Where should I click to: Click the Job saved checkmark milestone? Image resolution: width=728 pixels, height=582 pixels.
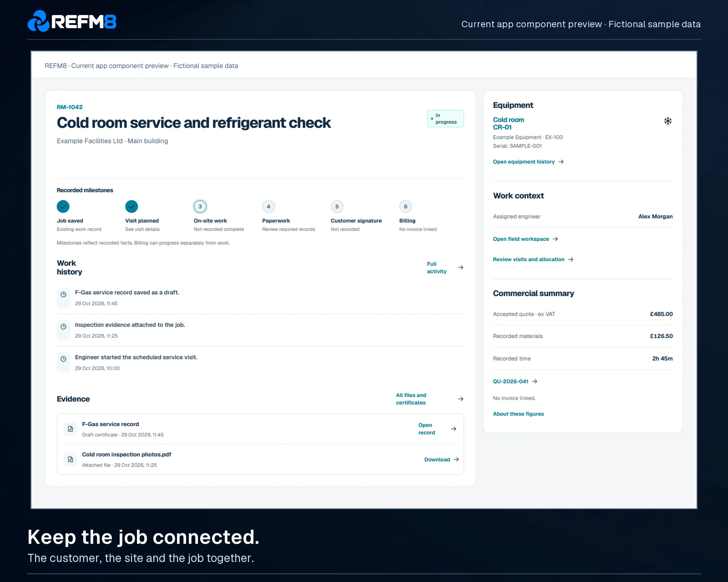(x=63, y=206)
